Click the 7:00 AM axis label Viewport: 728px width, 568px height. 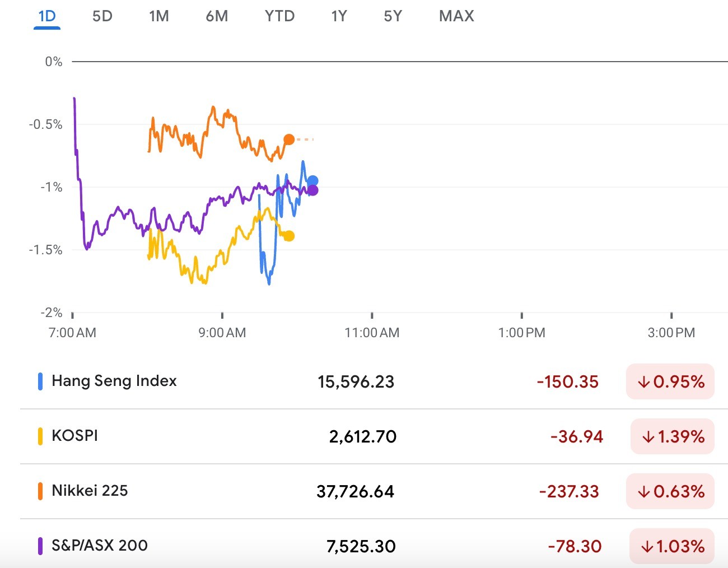point(72,333)
